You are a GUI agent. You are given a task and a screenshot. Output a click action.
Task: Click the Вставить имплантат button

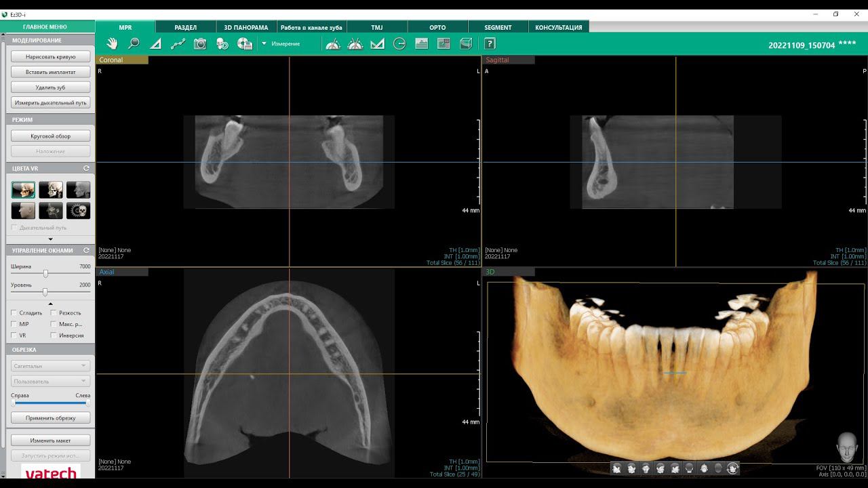(51, 72)
